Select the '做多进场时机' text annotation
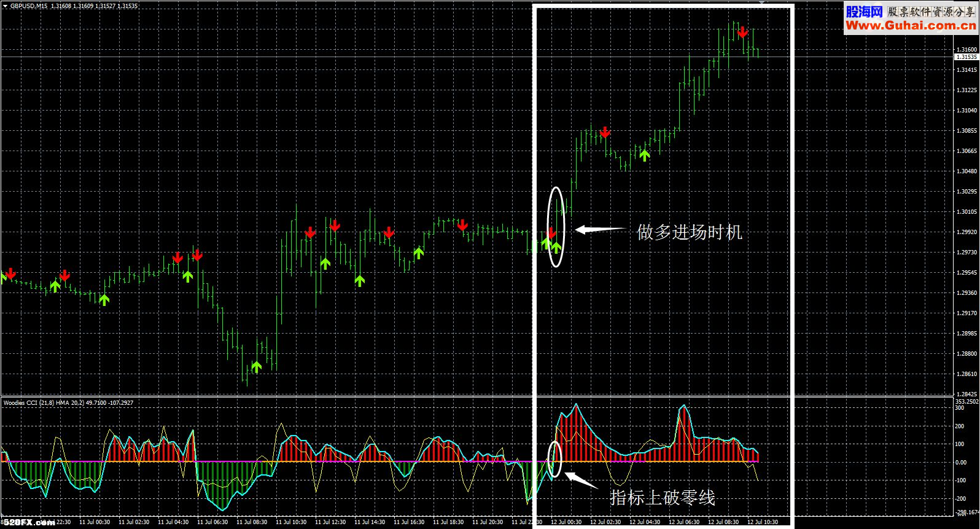The image size is (980, 529). 689,232
